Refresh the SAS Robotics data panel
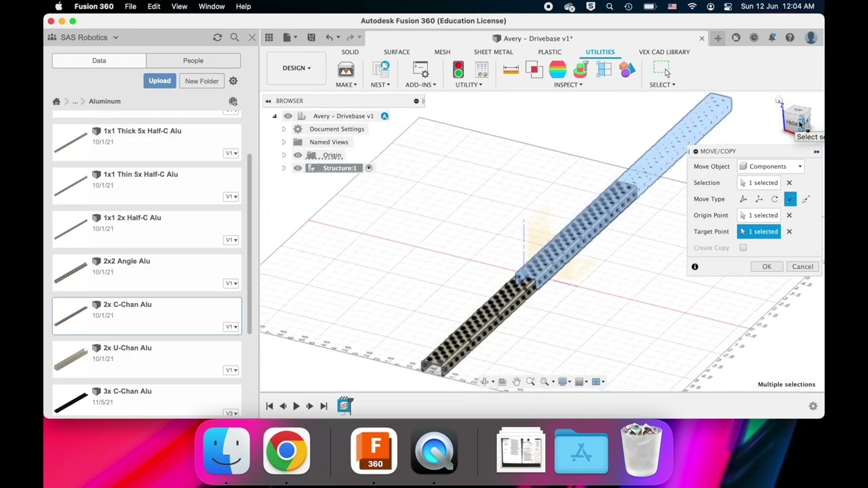This screenshot has width=868, height=488. click(x=217, y=38)
